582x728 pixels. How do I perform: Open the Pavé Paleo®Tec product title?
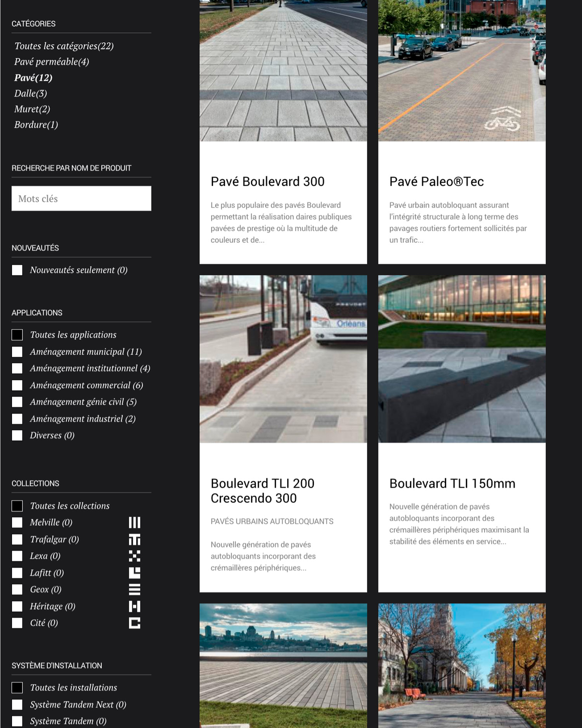[436, 182]
